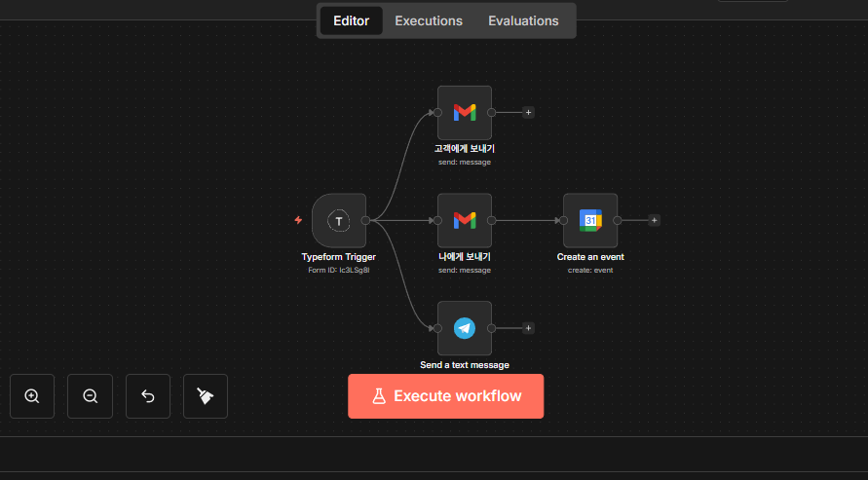Open the Google Calendar Create an event node

tap(590, 221)
